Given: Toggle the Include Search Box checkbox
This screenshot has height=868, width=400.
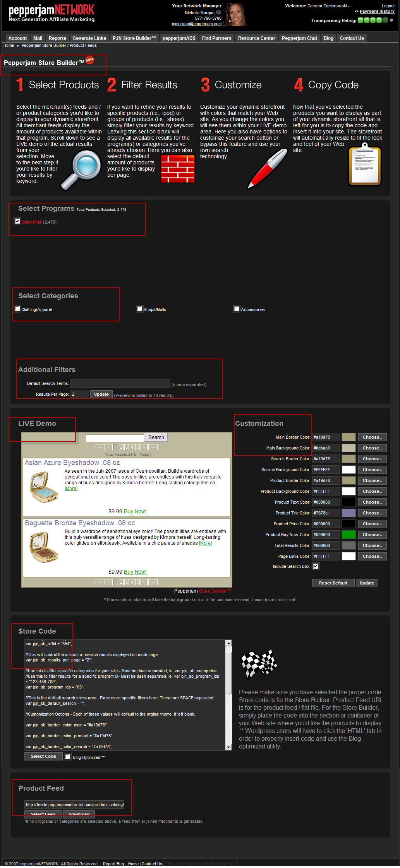Looking at the screenshot, I should (316, 566).
